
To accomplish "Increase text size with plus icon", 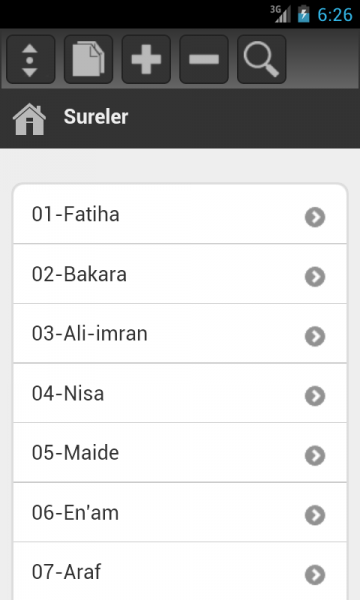I will point(146,59).
